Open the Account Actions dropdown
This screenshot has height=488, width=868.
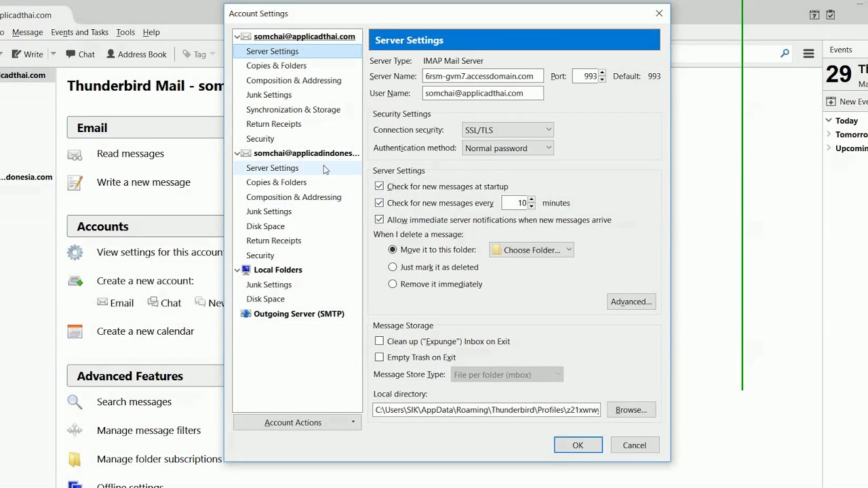point(297,422)
